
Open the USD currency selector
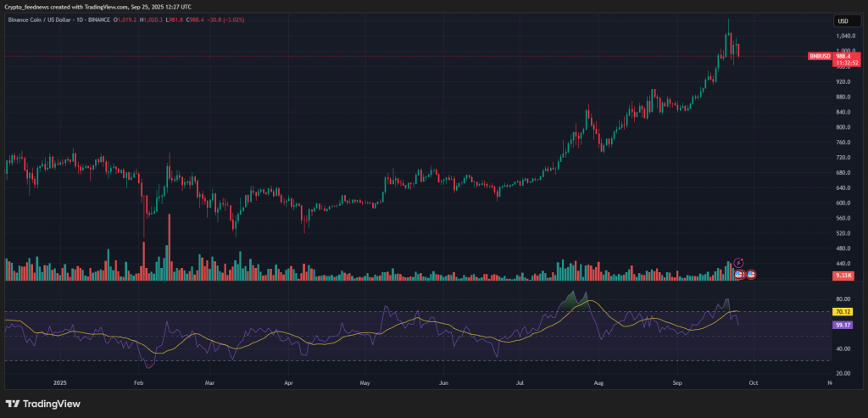tap(843, 21)
